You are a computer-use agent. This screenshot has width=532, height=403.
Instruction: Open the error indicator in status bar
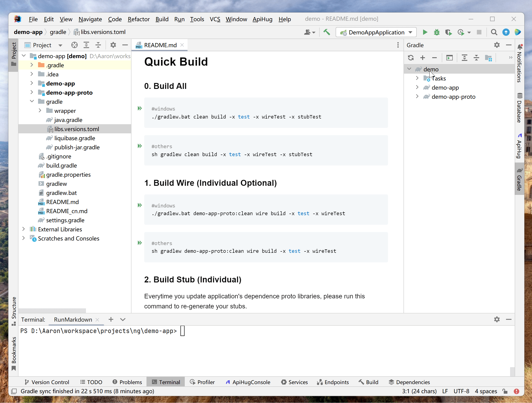coord(516,391)
